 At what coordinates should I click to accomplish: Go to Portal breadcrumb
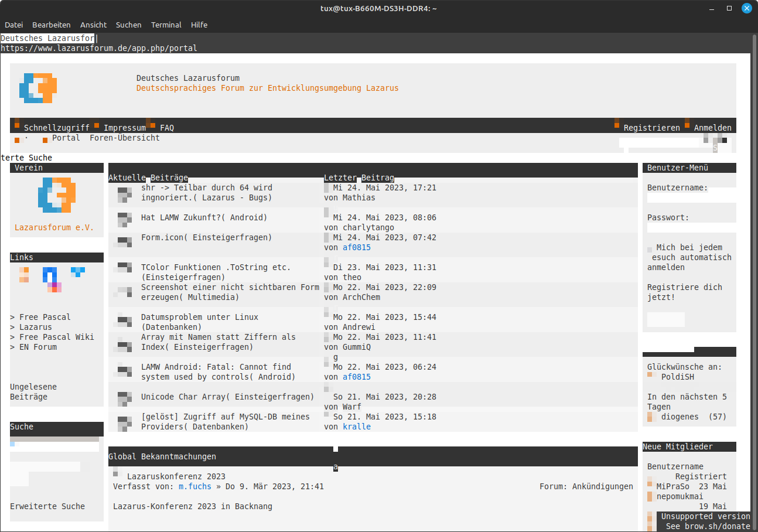click(66, 138)
